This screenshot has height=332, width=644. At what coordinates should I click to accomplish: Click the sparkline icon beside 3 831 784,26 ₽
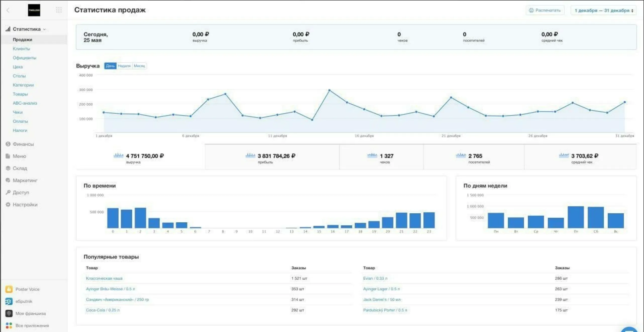pyautogui.click(x=250, y=155)
